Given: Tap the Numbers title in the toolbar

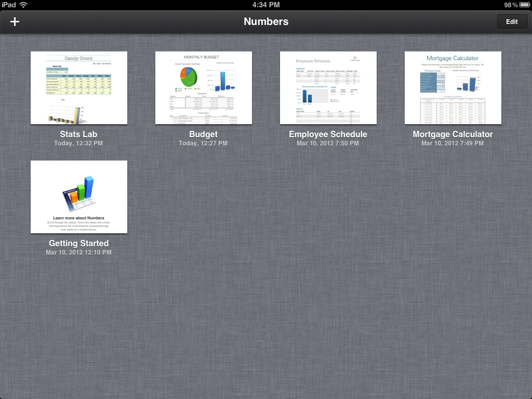Looking at the screenshot, I should 266,22.
